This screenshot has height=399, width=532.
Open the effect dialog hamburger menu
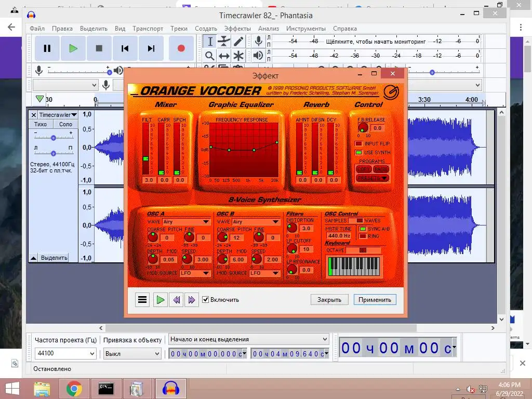(142, 300)
